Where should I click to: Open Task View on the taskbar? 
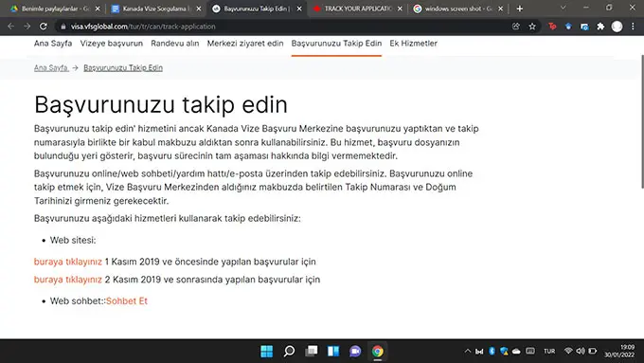coord(312,352)
